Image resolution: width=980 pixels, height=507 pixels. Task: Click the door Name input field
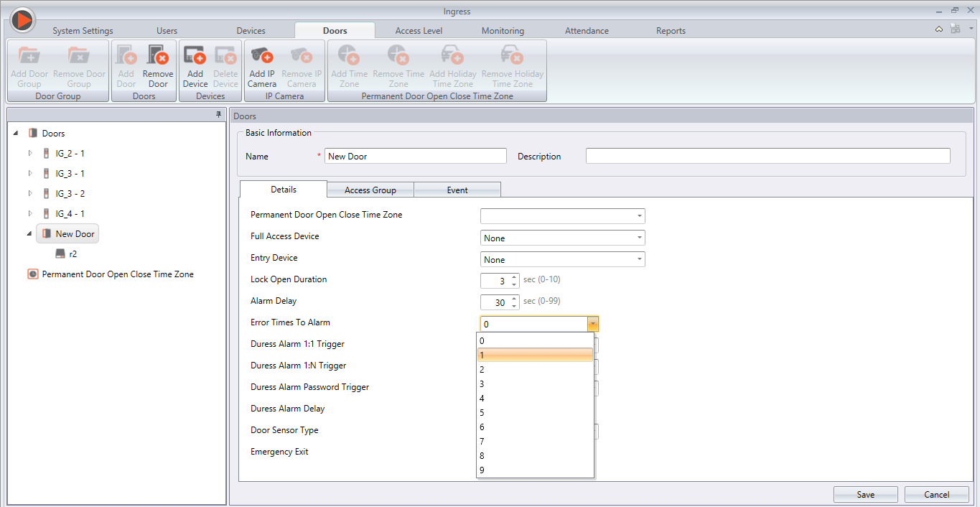click(x=416, y=156)
